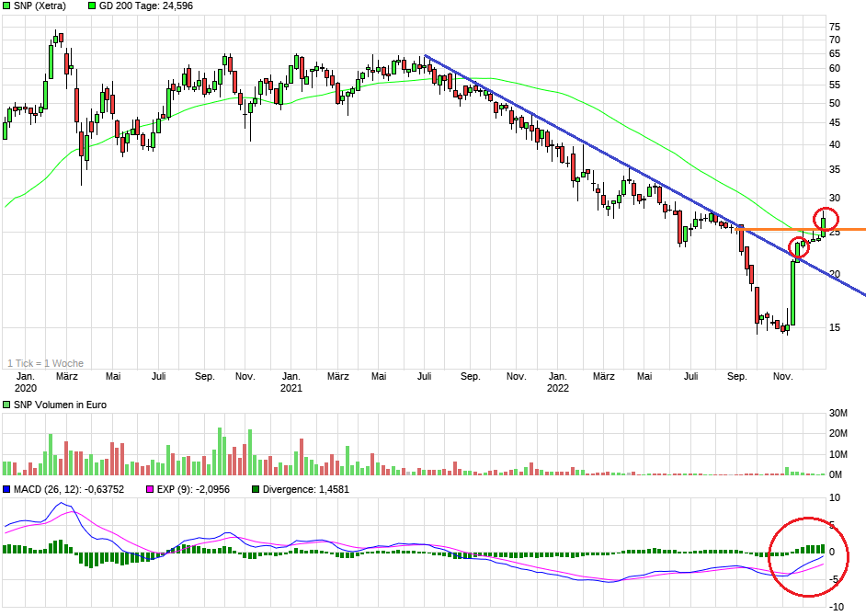The height and width of the screenshot is (616, 866).
Task: Click the red circle at the trendline breakout
Action: point(799,246)
